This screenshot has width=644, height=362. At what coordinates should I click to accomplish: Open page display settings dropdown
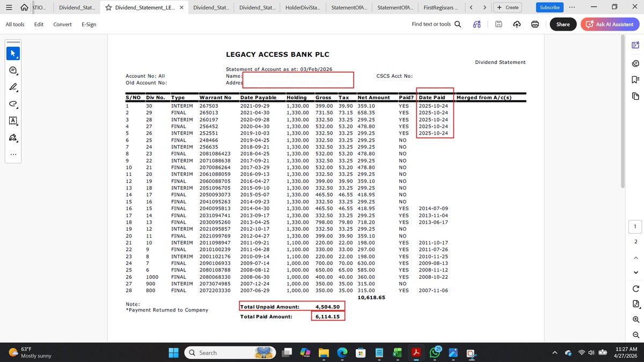pyautogui.click(x=635, y=304)
